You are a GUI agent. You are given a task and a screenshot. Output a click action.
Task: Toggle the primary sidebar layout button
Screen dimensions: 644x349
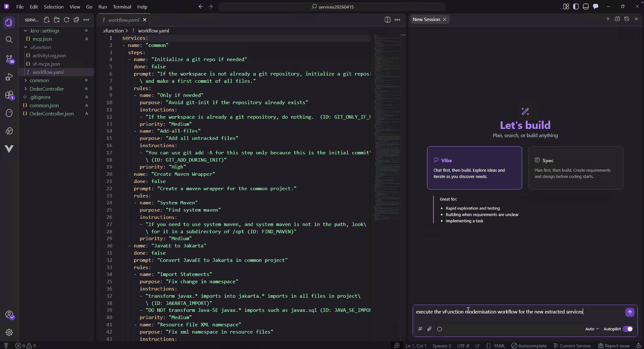point(576,6)
